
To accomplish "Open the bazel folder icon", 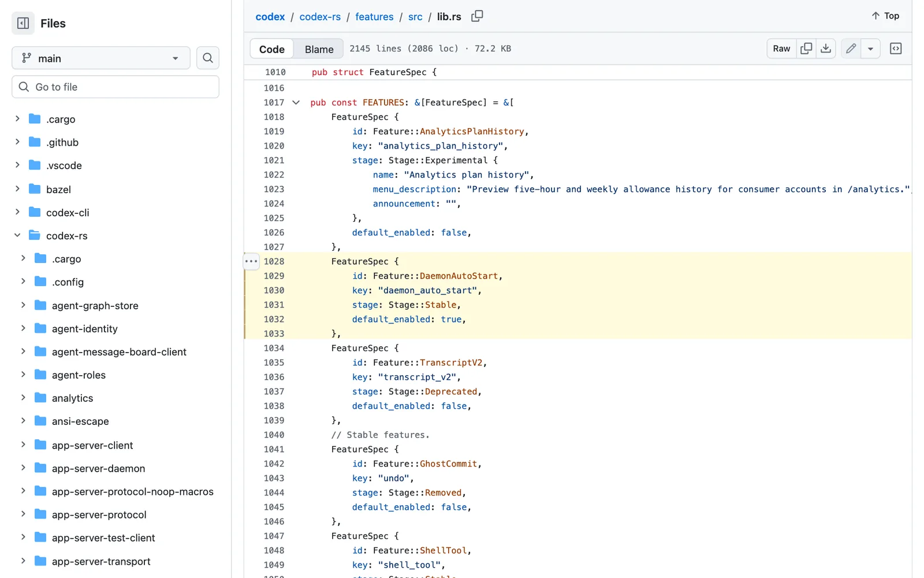I will click(35, 189).
